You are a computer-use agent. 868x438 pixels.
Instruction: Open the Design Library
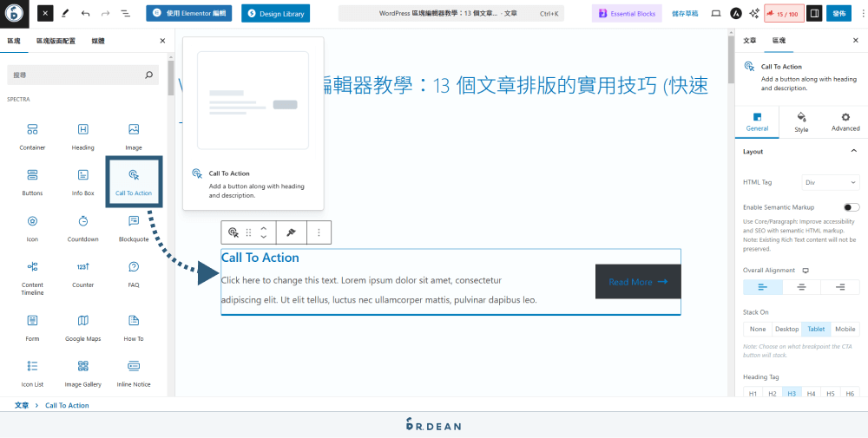click(276, 13)
